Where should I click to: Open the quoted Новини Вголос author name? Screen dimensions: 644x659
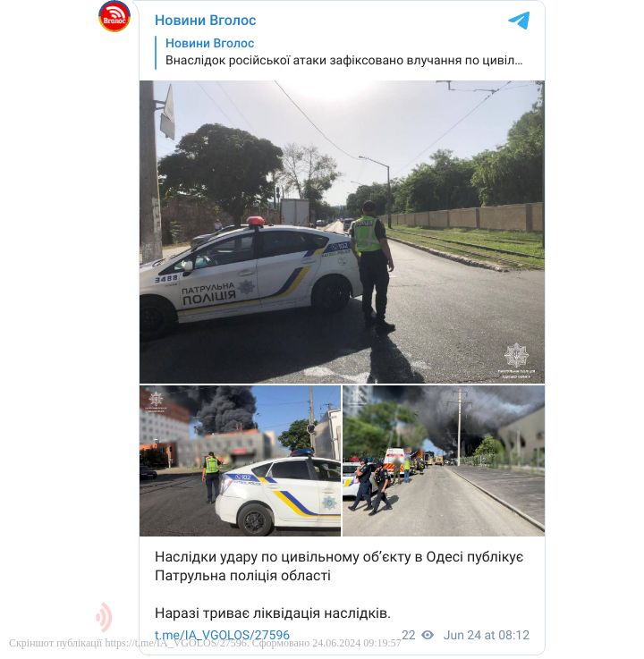[210, 43]
